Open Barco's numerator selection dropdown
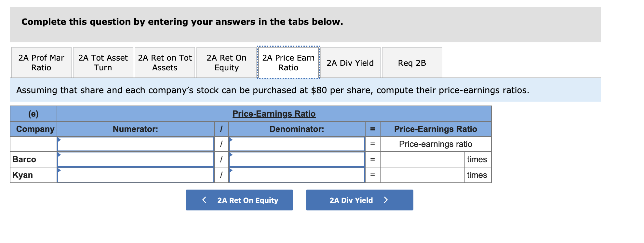644x243 pixels. click(136, 159)
